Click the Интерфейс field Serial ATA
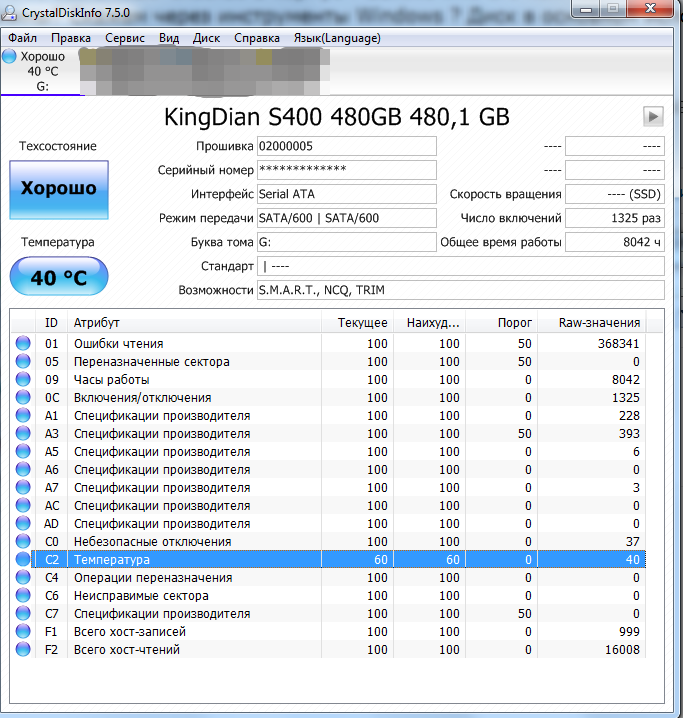Screen dimensions: 683x718 (x=347, y=194)
